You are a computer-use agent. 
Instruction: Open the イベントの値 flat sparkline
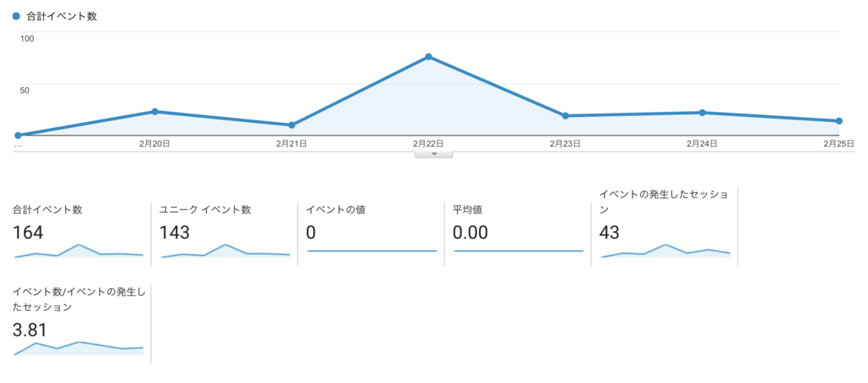pos(372,251)
